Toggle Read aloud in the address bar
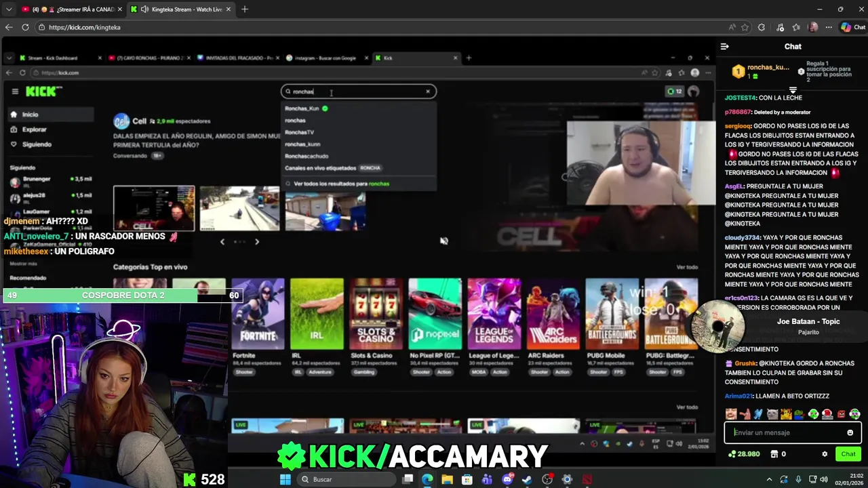 click(732, 27)
